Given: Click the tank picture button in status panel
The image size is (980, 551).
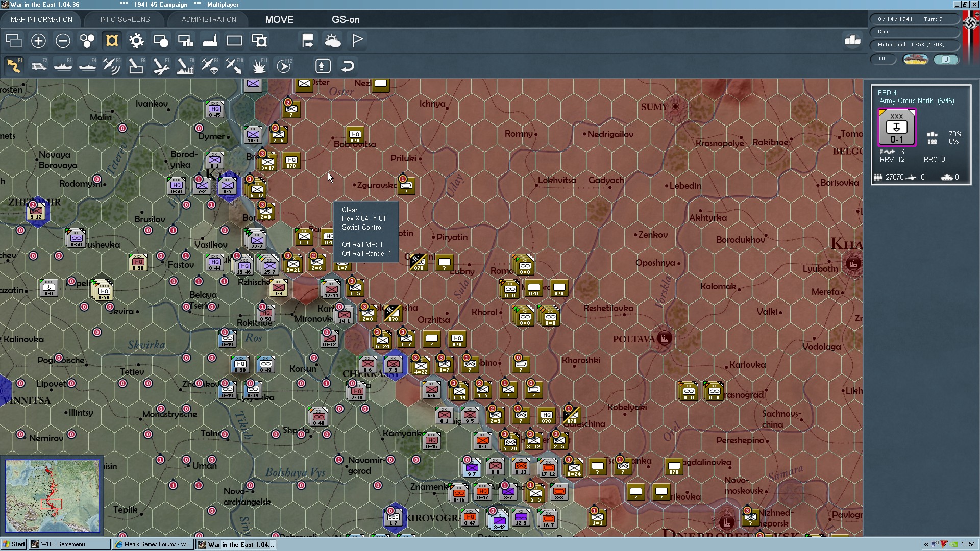Looking at the screenshot, I should pos(915,59).
